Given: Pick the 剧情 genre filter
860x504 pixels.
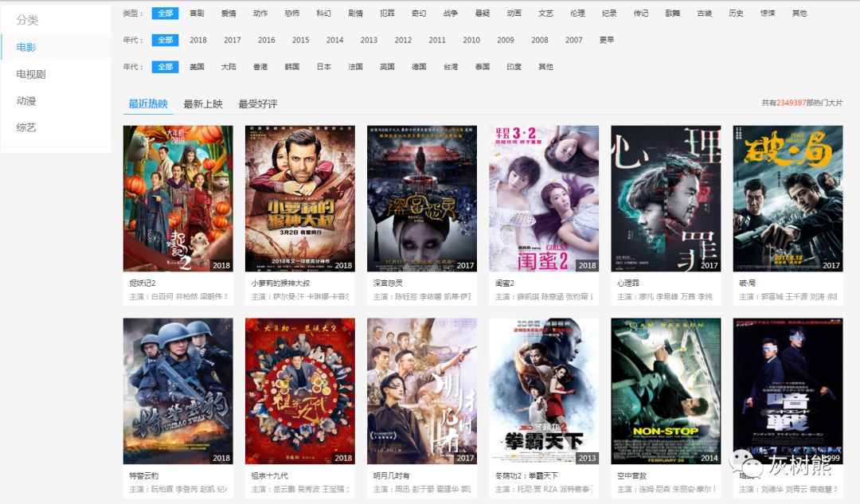Looking at the screenshot, I should tap(355, 14).
